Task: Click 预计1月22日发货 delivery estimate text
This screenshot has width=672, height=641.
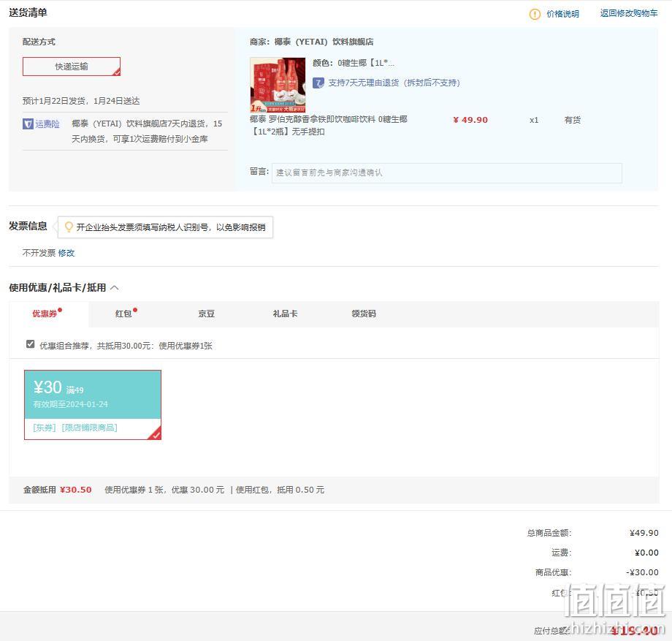Action: pyautogui.click(x=81, y=101)
